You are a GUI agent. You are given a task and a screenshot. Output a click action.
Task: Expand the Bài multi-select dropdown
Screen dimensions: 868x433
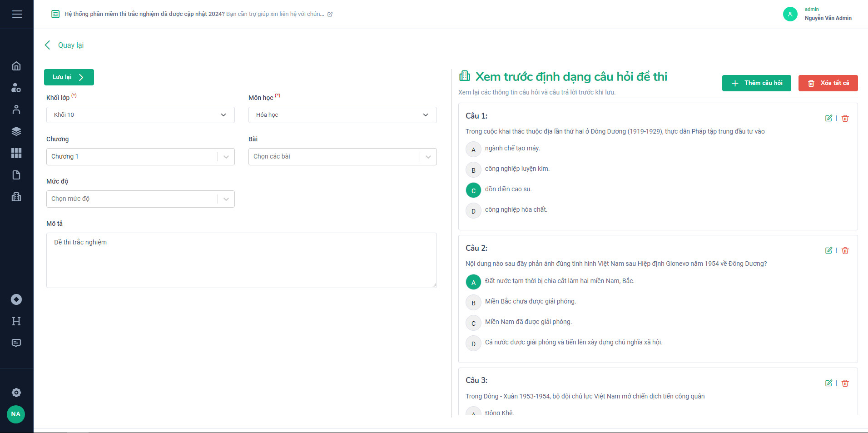[342, 157]
